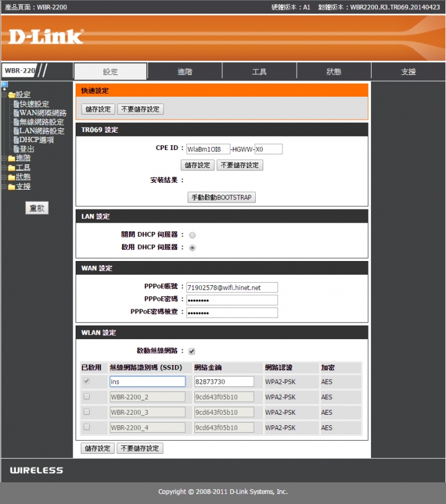Click the LAN網路設定 page icon
The width and height of the screenshot is (446, 504).
tap(16, 131)
